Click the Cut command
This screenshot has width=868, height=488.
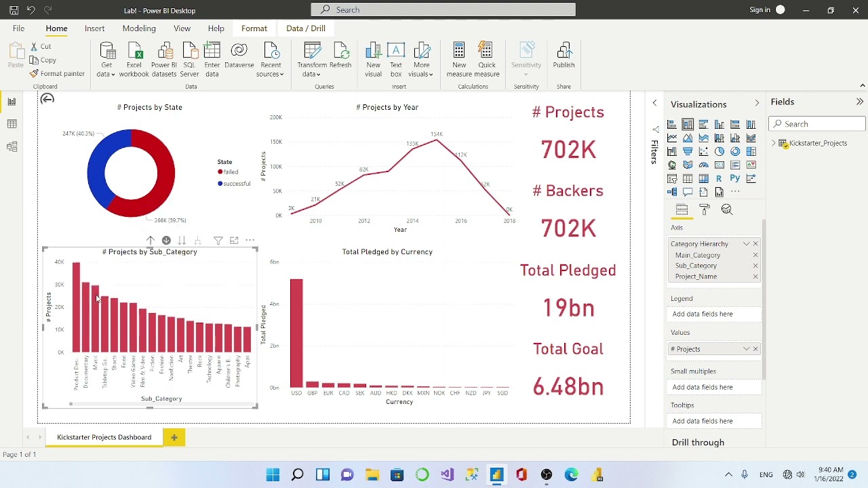pyautogui.click(x=41, y=46)
